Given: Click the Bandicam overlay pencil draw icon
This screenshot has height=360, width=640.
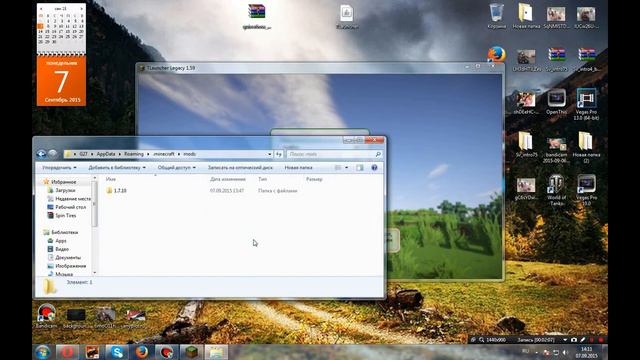Looking at the screenshot, I should tap(582, 340).
